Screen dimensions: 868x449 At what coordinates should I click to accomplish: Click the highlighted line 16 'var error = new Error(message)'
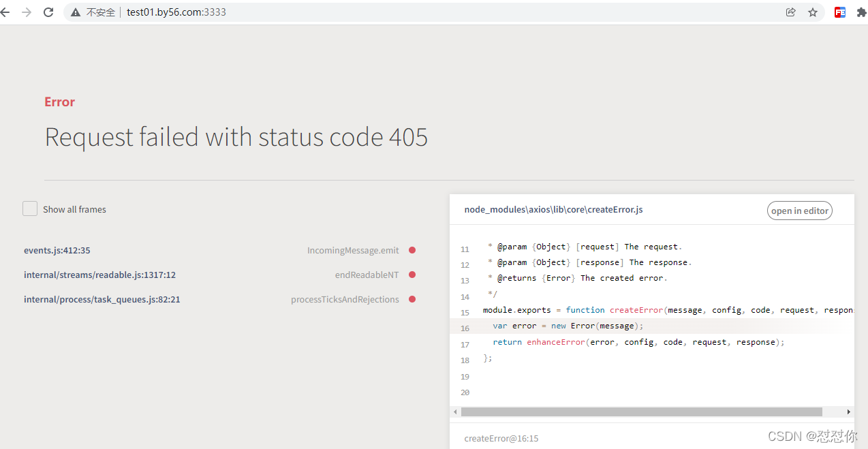tap(568, 326)
